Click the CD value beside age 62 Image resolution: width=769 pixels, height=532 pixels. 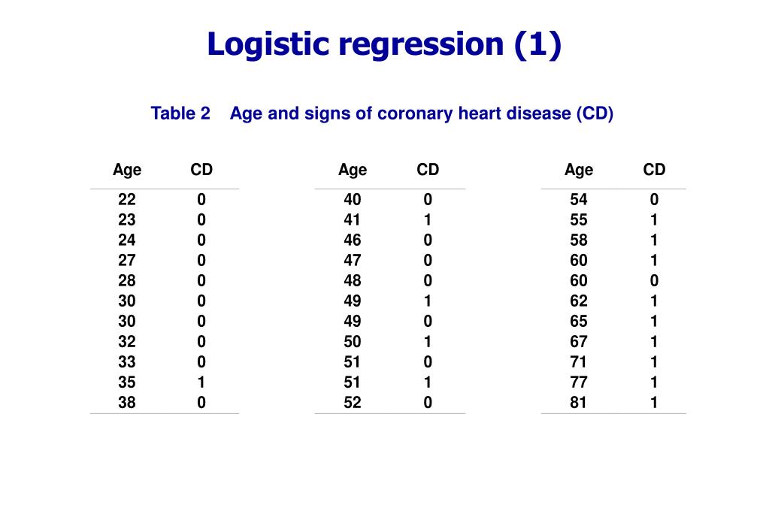[x=654, y=301]
